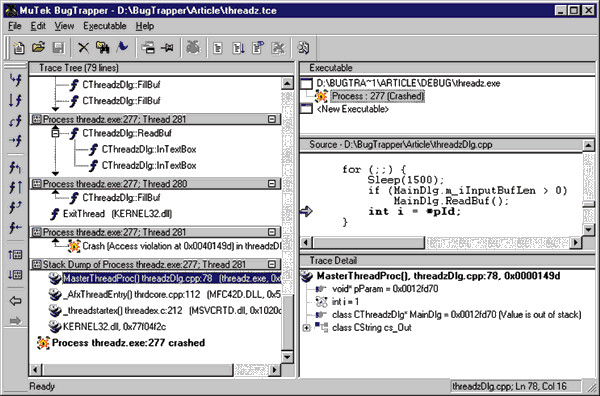Screen dimensions: 600x396
Task: Click the top sidebar function navigation icon
Action: click(x=16, y=80)
